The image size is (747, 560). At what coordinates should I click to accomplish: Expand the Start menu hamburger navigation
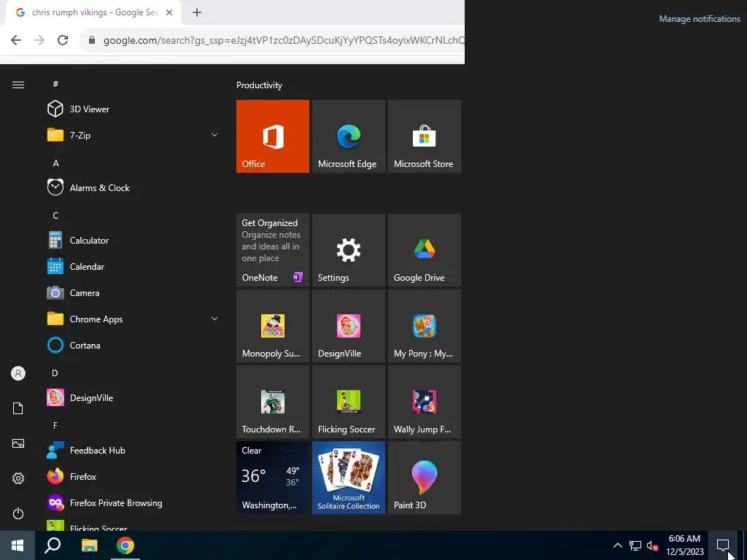pyautogui.click(x=18, y=85)
